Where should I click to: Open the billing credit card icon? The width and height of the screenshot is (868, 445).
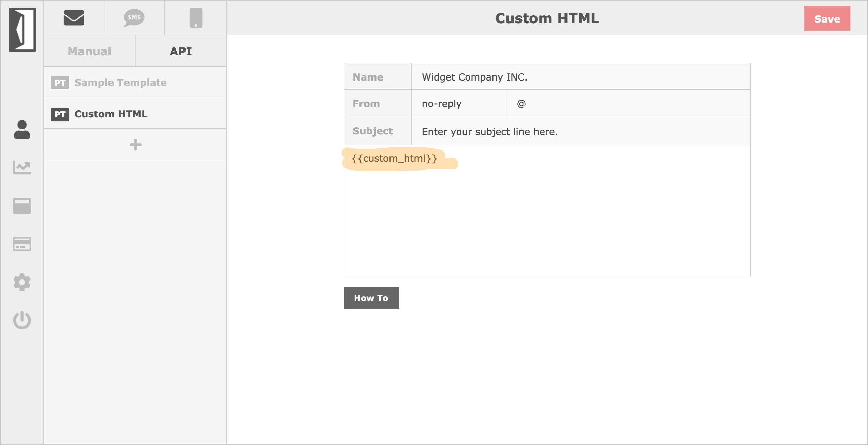tap(22, 244)
